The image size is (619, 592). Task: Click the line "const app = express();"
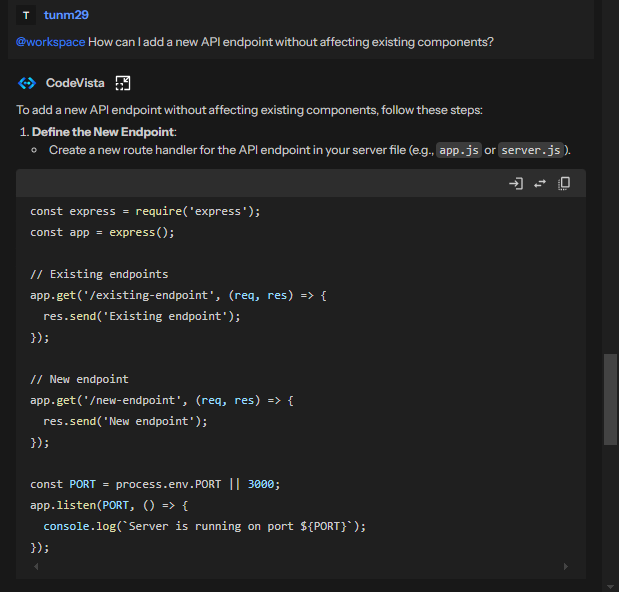pos(102,232)
